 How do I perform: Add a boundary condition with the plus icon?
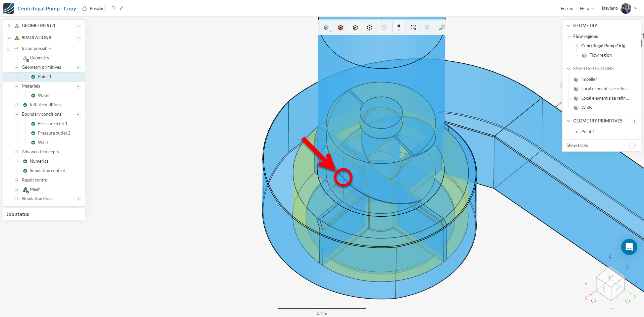(78, 114)
